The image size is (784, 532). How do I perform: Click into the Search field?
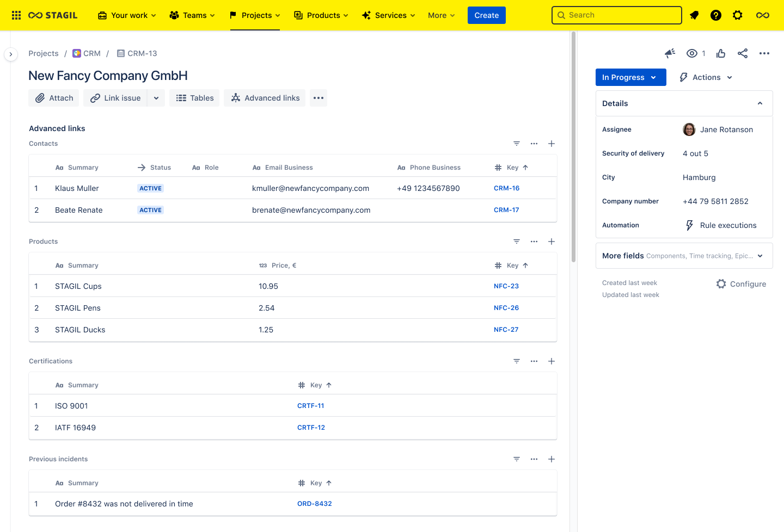coord(617,15)
